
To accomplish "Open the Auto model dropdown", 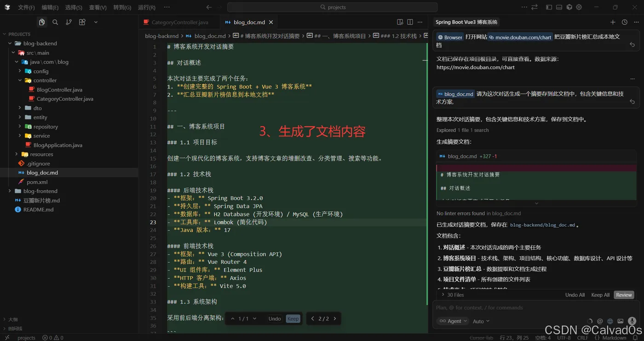I will [481, 321].
